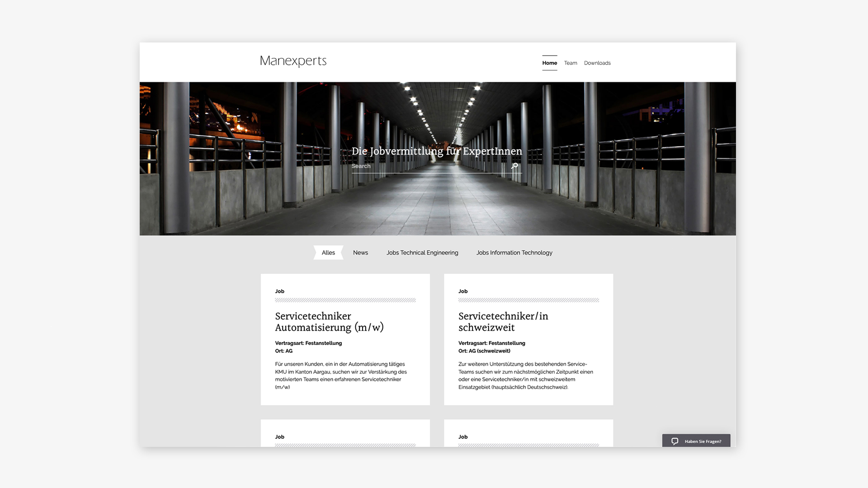The width and height of the screenshot is (868, 488).
Task: Filter by Jobs Information Technology
Action: pos(514,253)
